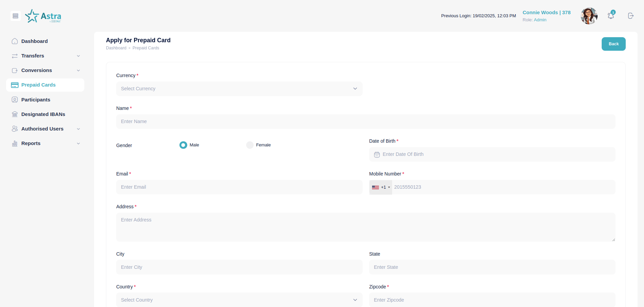Open the Select Currency dropdown
Viewport: 644px width, 307px height.
pos(239,89)
